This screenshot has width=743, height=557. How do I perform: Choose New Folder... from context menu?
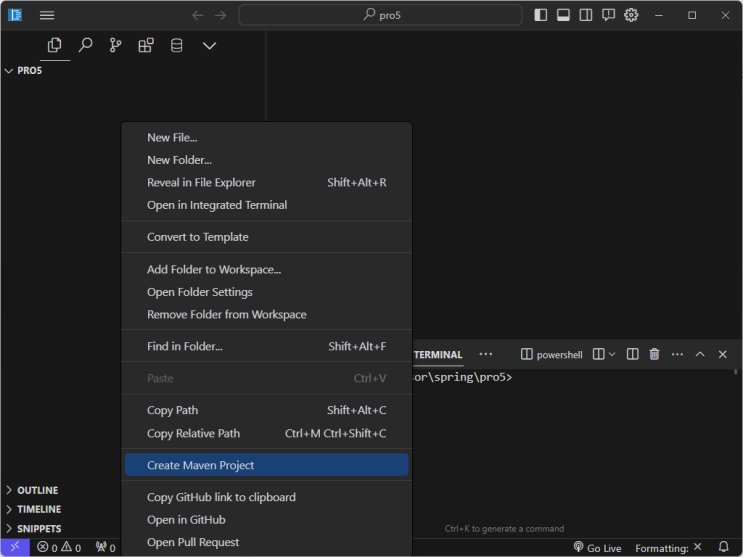267,160
